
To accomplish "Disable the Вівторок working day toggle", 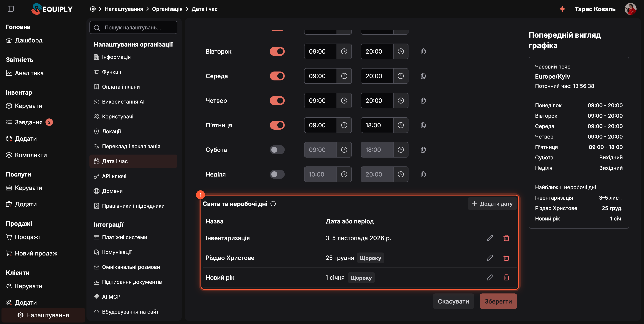I will tap(277, 51).
